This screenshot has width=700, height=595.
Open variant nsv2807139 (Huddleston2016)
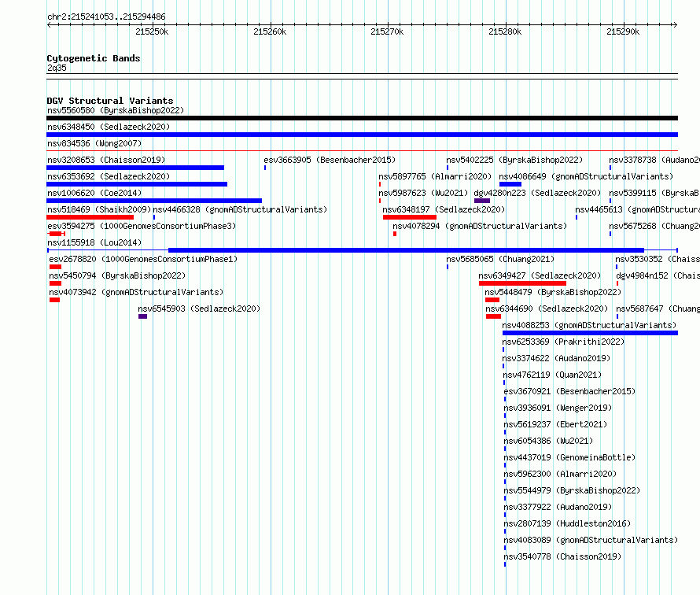567,523
